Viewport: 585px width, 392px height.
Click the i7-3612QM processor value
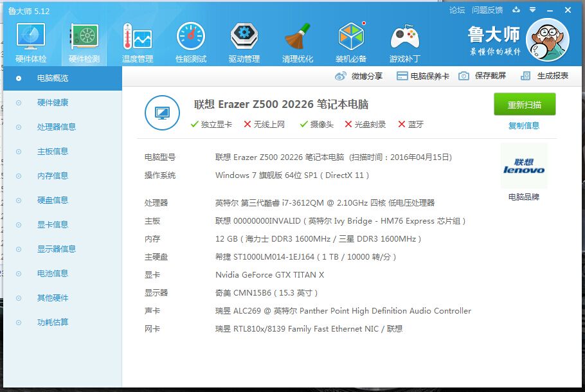point(325,203)
